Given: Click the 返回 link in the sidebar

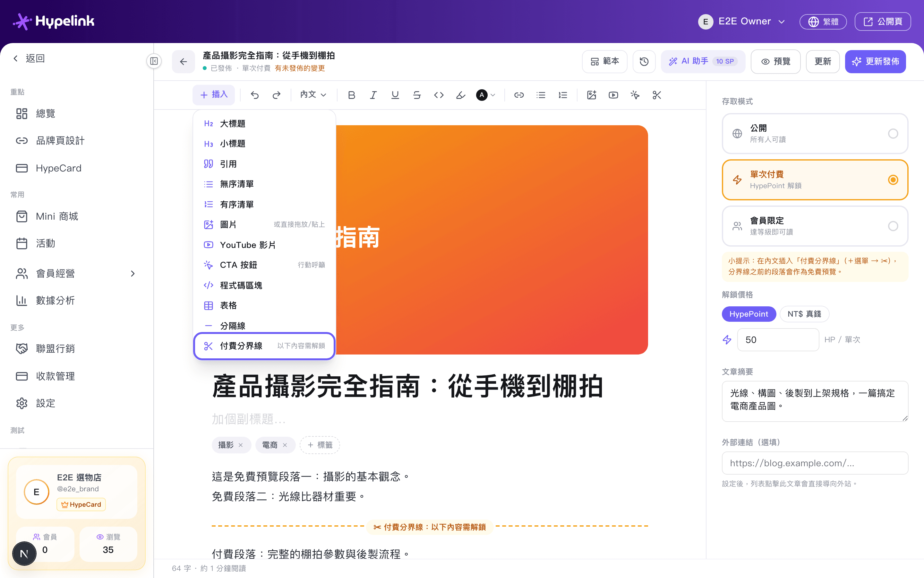Looking at the screenshot, I should pyautogui.click(x=30, y=58).
